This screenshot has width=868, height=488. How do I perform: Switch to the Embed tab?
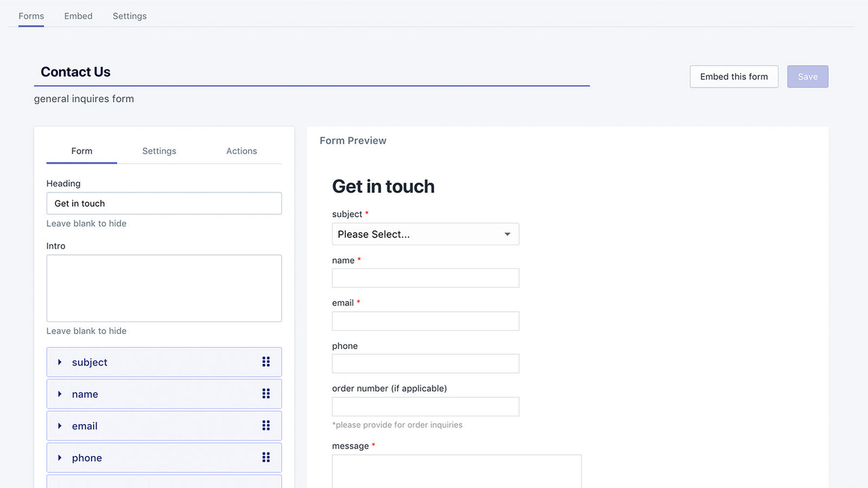[78, 16]
